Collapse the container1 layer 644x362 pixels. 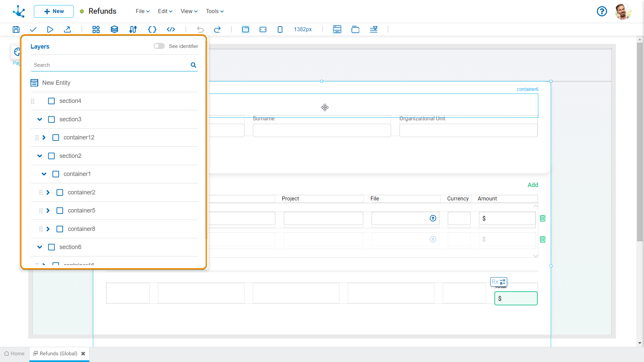click(x=44, y=174)
